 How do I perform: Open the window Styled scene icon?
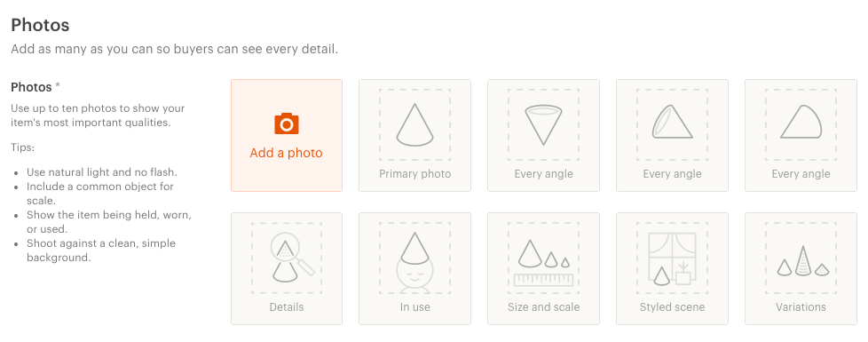672,258
